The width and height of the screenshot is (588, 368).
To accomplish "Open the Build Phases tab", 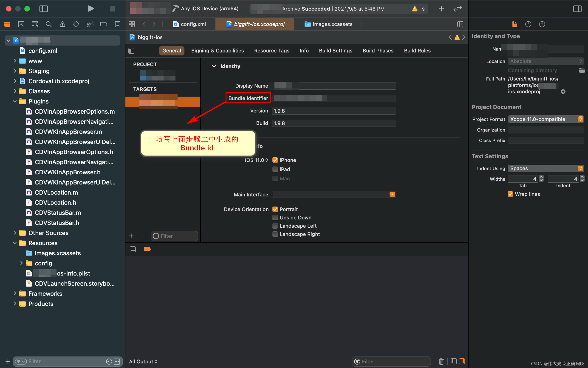I will coord(378,51).
